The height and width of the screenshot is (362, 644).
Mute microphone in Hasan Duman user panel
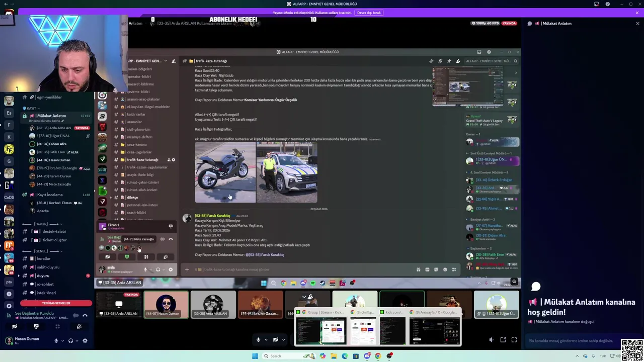click(56, 340)
